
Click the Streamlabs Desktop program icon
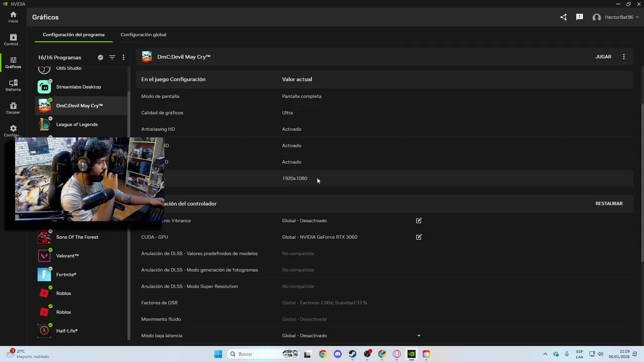click(44, 87)
